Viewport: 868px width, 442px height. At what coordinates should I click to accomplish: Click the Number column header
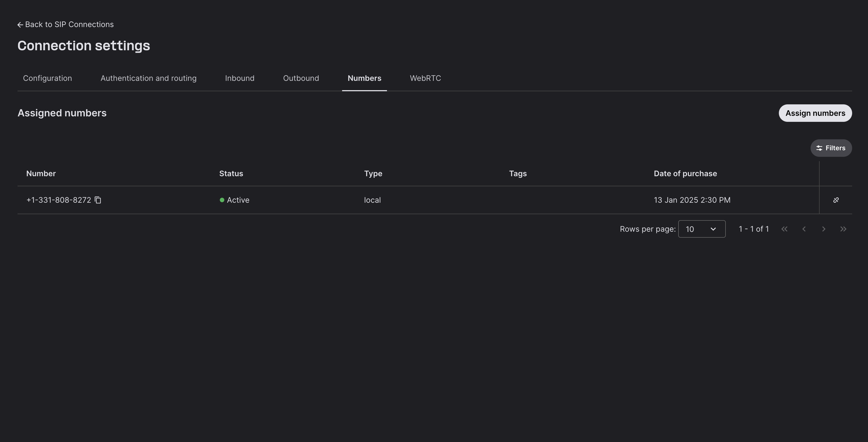tap(41, 174)
